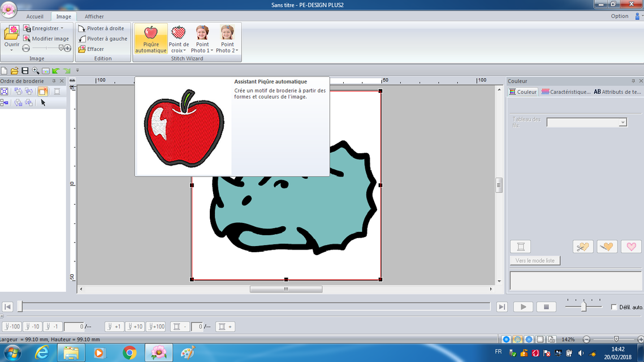The width and height of the screenshot is (644, 362).
Task: Open the Caractéristique tab in the right panel
Action: 565,92
